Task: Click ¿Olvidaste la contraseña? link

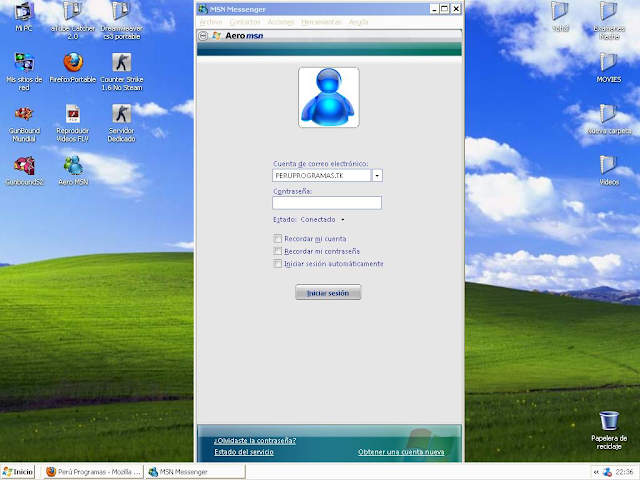Action: click(x=255, y=441)
